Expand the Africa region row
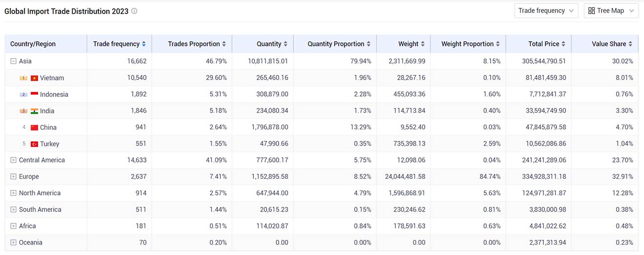 pyautogui.click(x=13, y=226)
